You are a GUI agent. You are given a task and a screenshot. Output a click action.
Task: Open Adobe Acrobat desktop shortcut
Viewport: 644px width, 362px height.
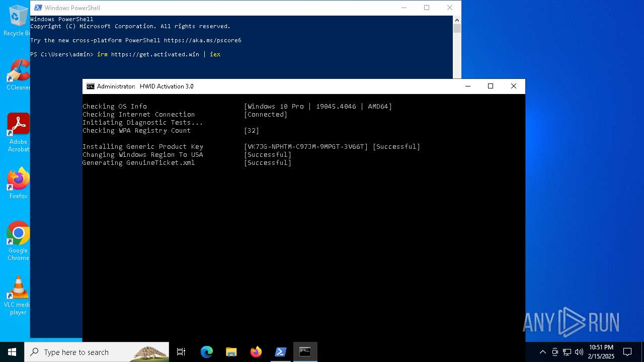(x=18, y=133)
